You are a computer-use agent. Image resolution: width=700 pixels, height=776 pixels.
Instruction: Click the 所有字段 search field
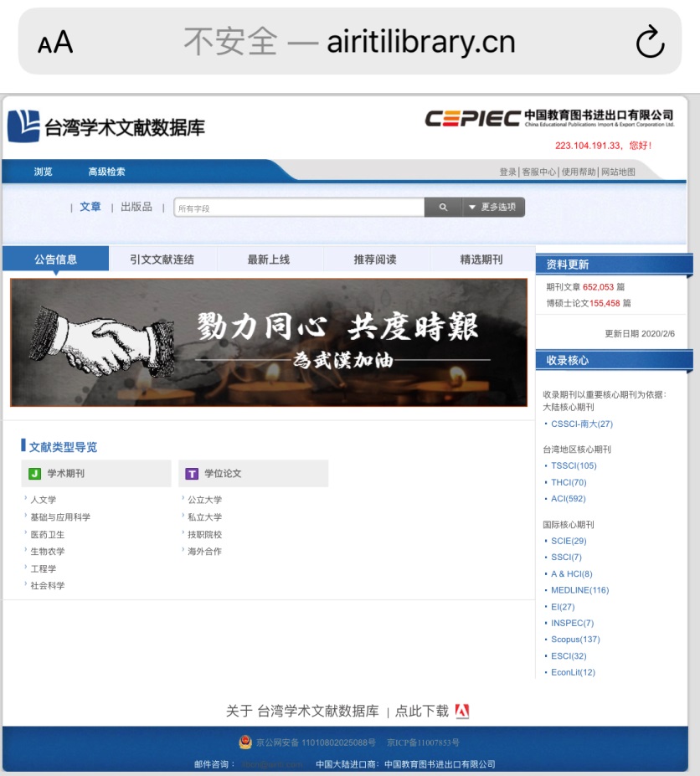tap(299, 208)
